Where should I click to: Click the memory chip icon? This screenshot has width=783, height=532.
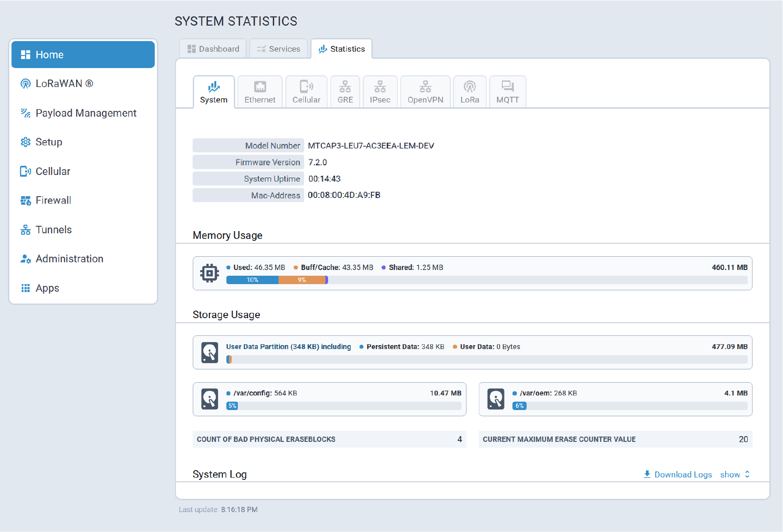210,273
